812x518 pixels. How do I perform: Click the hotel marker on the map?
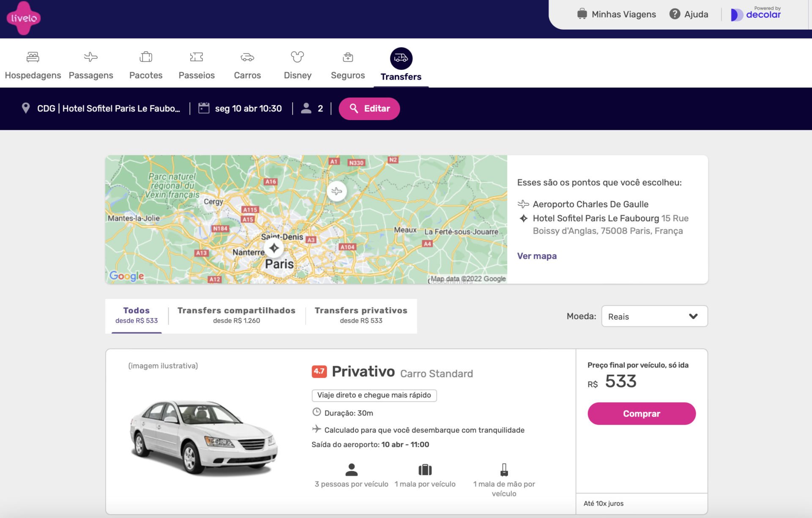(x=274, y=248)
